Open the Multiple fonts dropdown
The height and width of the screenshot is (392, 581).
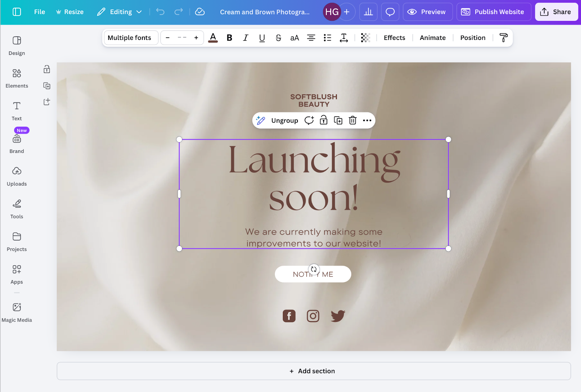tap(130, 37)
